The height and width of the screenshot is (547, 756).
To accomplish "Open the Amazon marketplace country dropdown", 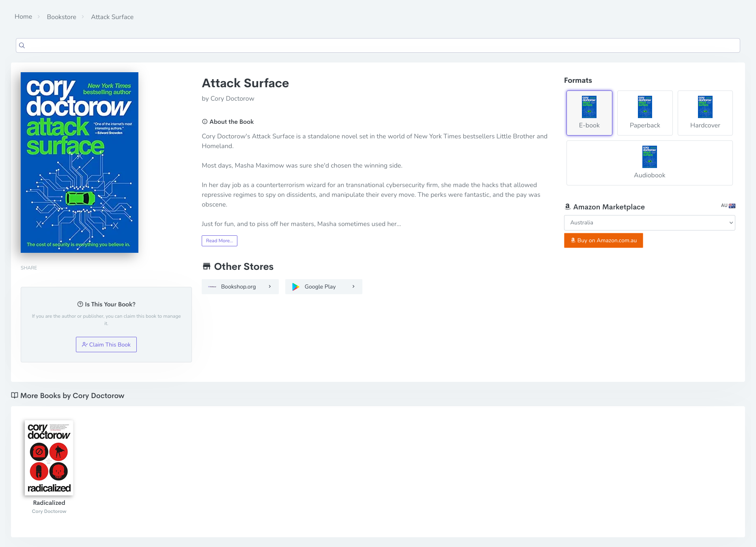I will [x=649, y=222].
